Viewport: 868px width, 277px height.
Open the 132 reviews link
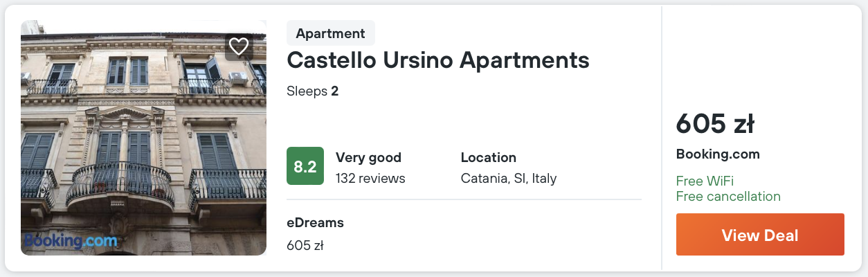(x=370, y=178)
